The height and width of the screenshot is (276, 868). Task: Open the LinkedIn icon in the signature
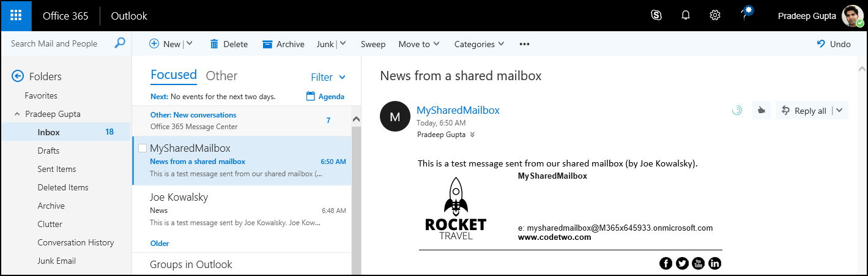click(x=714, y=263)
